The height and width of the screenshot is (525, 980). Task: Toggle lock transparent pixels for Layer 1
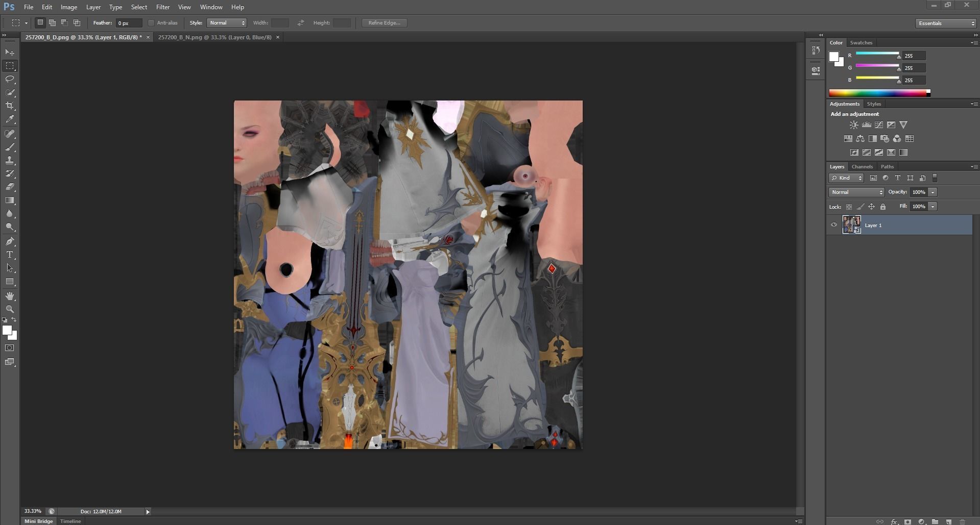[x=849, y=207]
